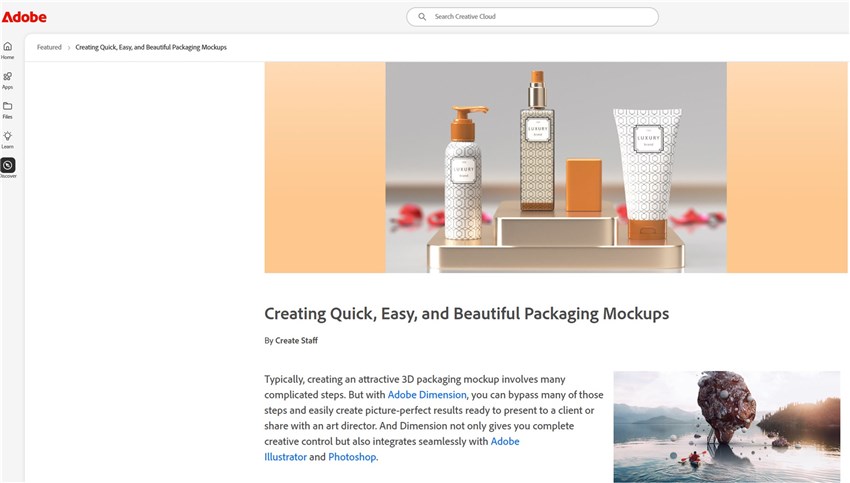This screenshot has height=483, width=850.
Task: Click the Create Staff author name
Action: tap(297, 340)
